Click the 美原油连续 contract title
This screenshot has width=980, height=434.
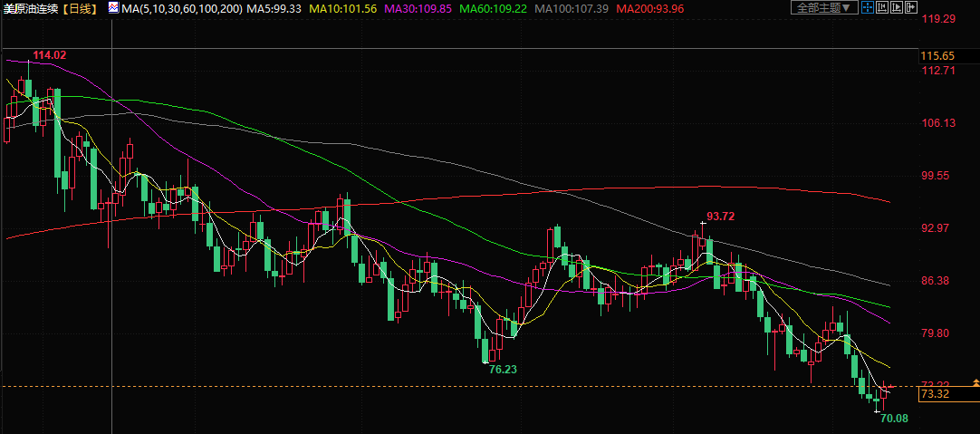[x=30, y=8]
